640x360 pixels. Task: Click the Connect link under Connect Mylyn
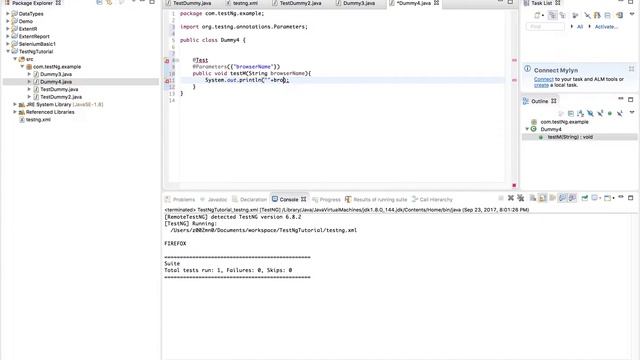[x=544, y=79]
